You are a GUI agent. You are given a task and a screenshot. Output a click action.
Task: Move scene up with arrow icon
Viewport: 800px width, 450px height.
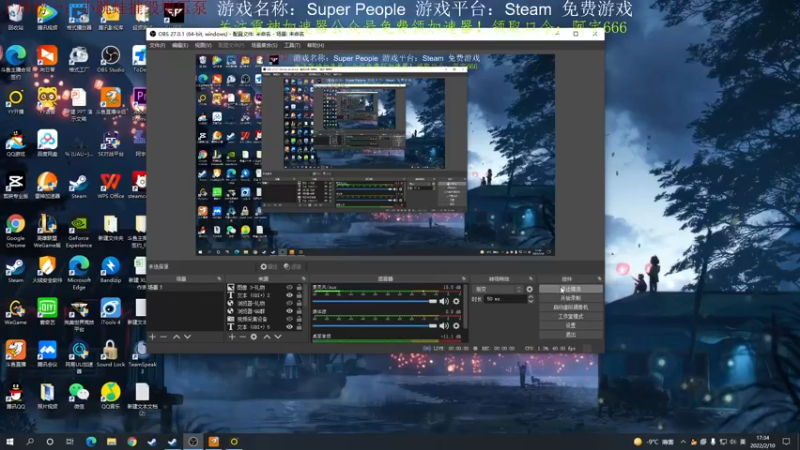coord(176,337)
